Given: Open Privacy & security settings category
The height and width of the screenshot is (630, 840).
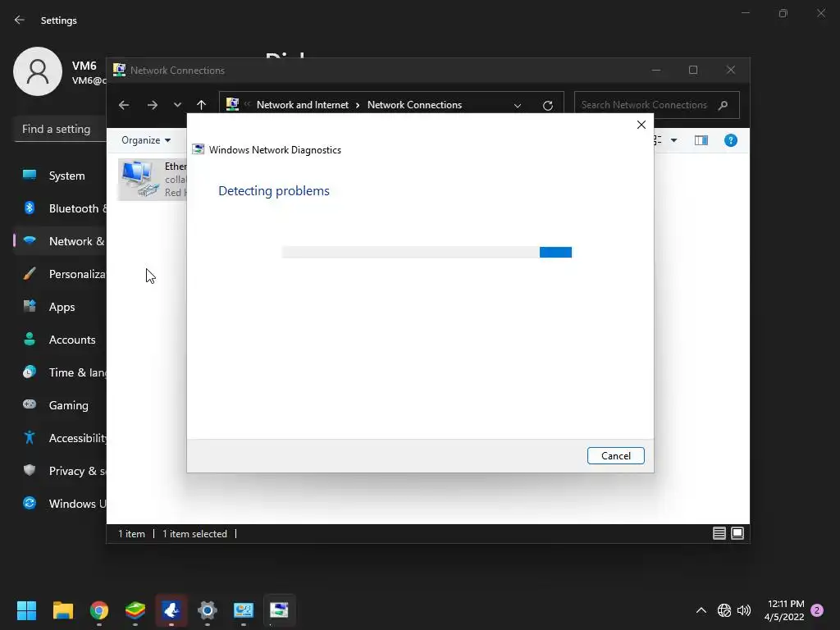Looking at the screenshot, I should (60, 471).
